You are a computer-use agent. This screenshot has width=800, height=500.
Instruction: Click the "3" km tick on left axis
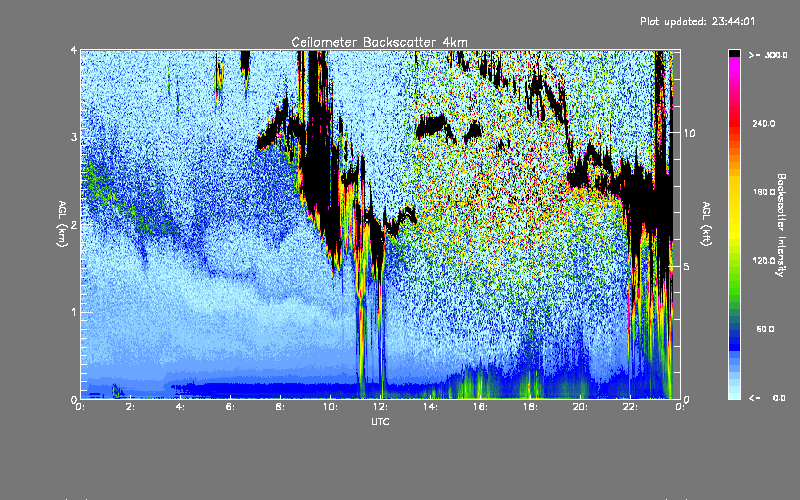(x=74, y=137)
